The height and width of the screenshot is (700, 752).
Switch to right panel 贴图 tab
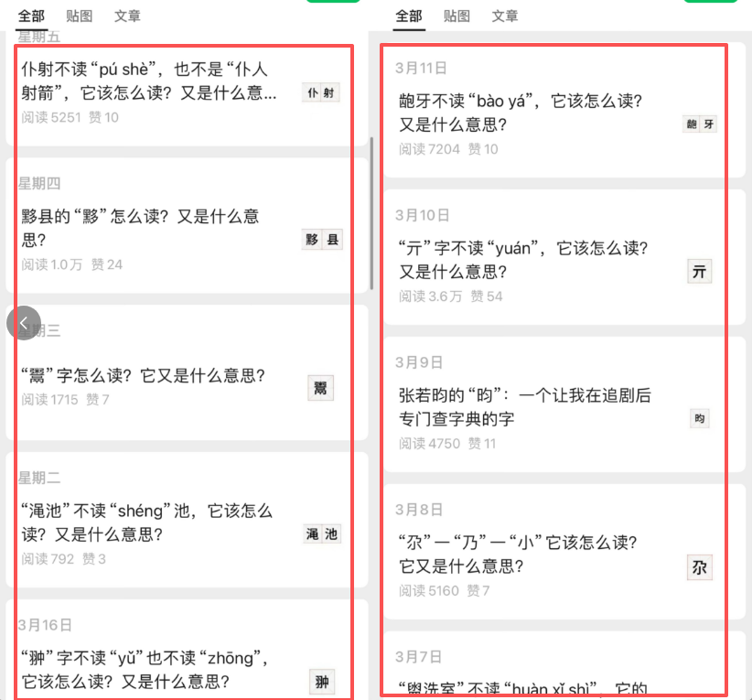click(457, 16)
